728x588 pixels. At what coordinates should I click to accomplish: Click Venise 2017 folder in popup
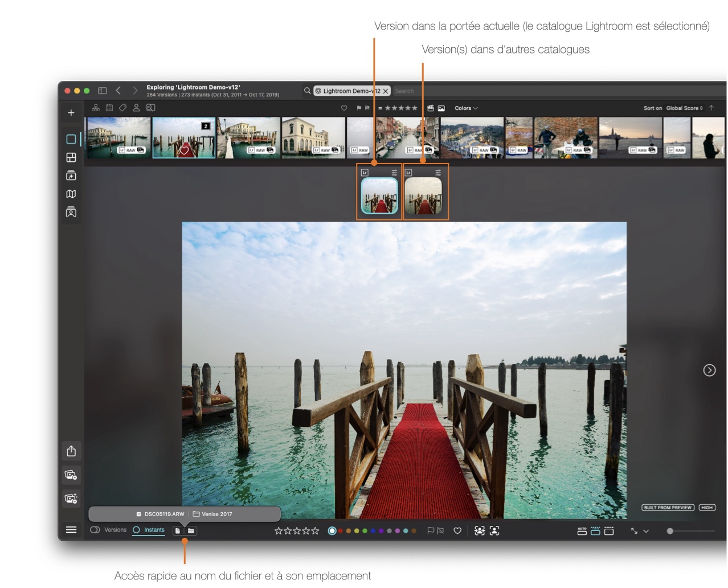tap(212, 514)
